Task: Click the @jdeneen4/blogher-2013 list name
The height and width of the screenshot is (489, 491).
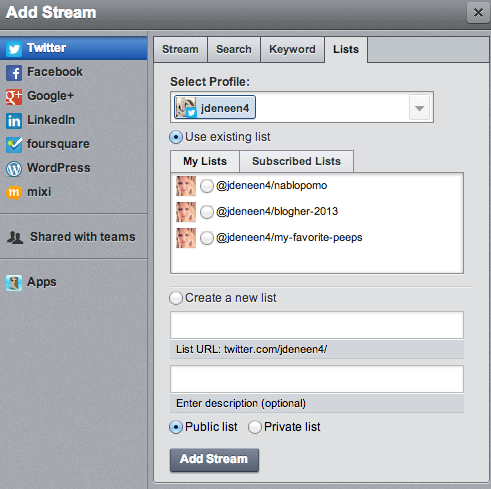Action: pyautogui.click(x=277, y=211)
